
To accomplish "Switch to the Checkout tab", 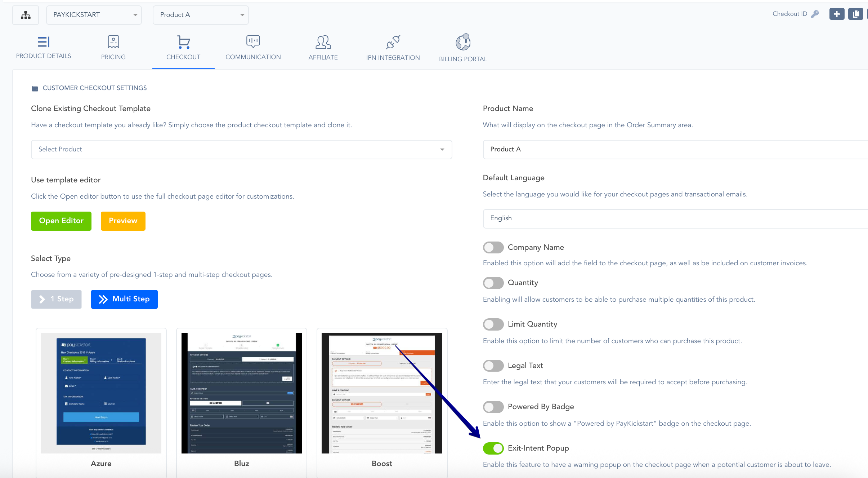I will tap(183, 48).
